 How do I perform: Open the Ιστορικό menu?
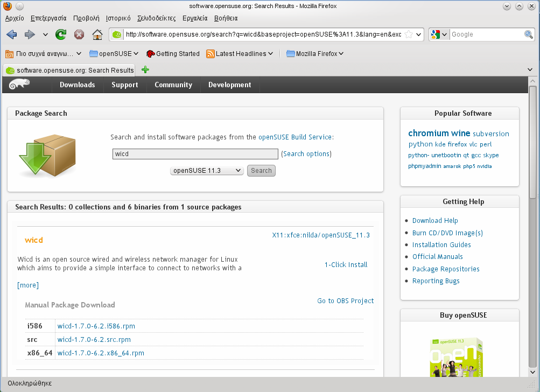pyautogui.click(x=118, y=18)
